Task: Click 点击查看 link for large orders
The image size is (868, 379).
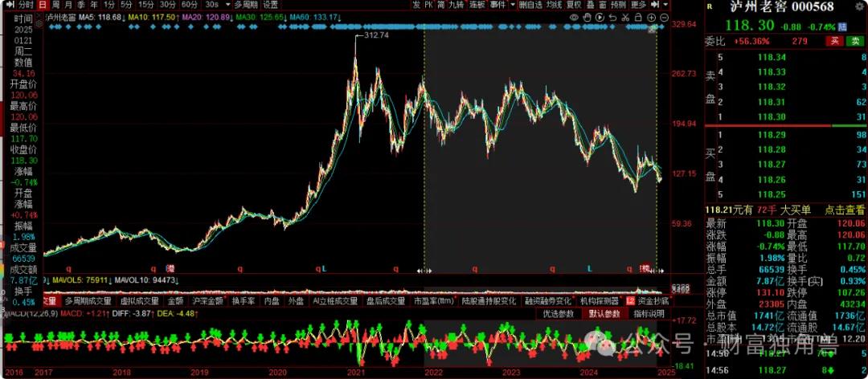Action: click(x=841, y=210)
